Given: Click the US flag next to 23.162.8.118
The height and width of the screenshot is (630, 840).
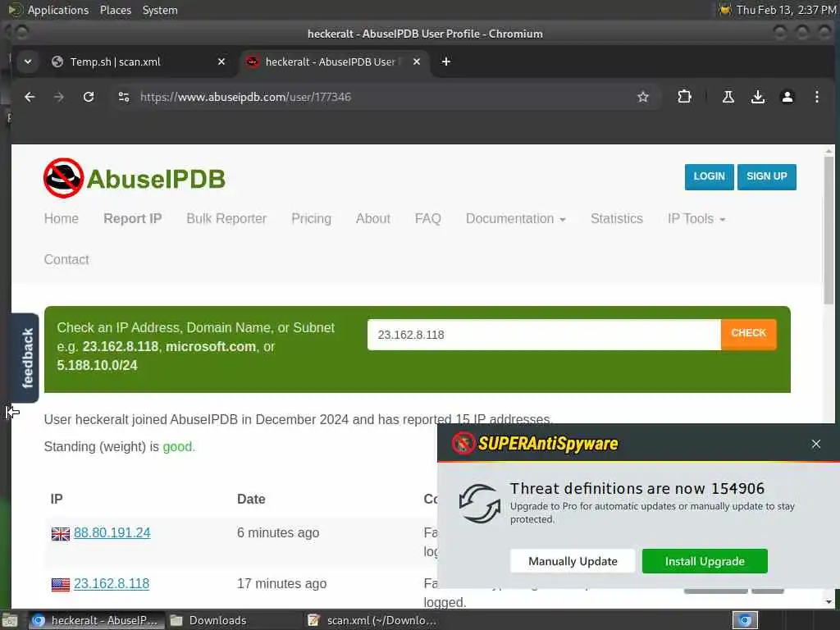Looking at the screenshot, I should [61, 584].
